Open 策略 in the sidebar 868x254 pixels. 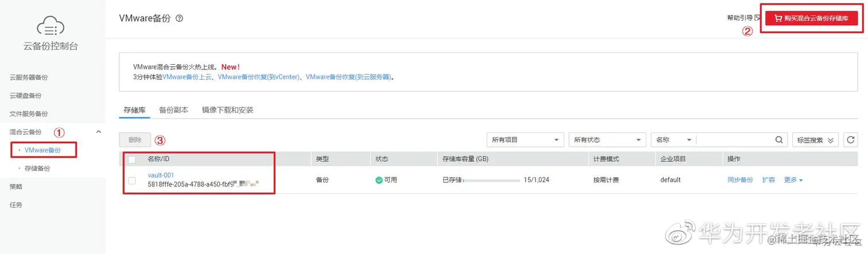(16, 186)
